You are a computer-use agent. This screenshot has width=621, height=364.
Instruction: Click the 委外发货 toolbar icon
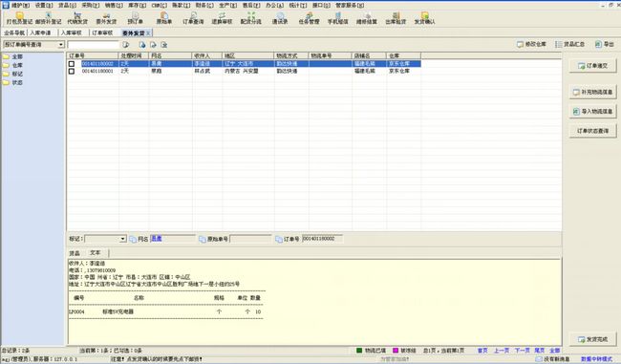pos(106,18)
